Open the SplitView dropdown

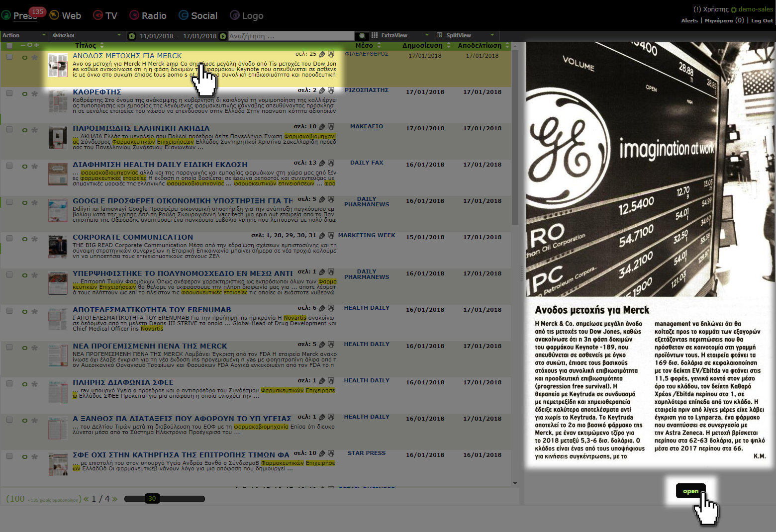click(x=466, y=35)
